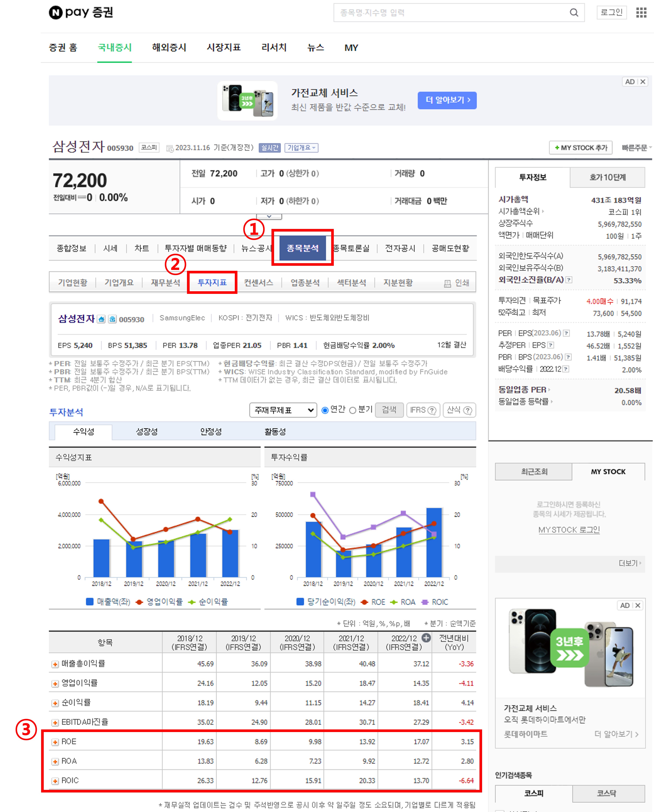Open the apps grid icon
Screen dimensions: 654x812
641,13
